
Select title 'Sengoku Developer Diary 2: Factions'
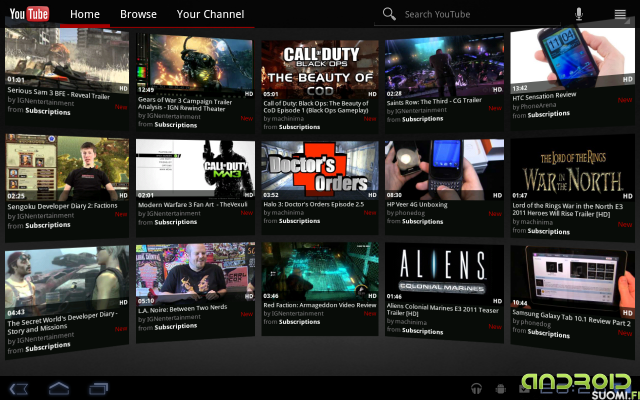[62, 206]
